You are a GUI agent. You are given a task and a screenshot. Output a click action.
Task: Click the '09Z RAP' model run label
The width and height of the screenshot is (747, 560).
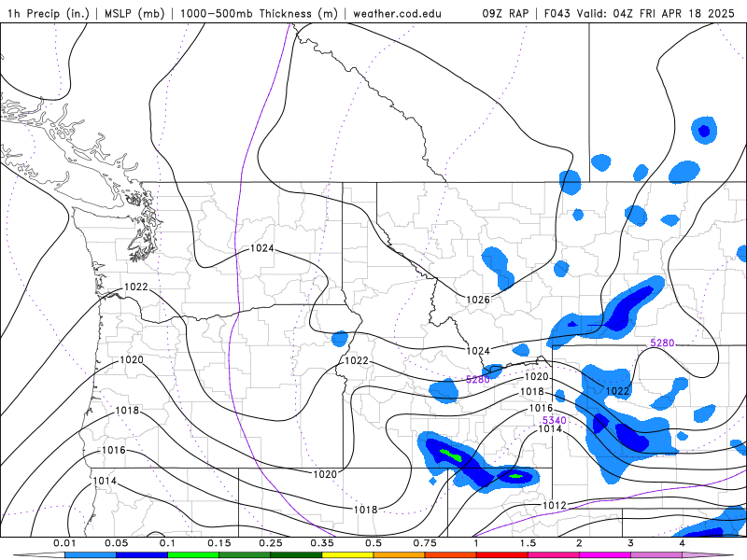tap(505, 13)
